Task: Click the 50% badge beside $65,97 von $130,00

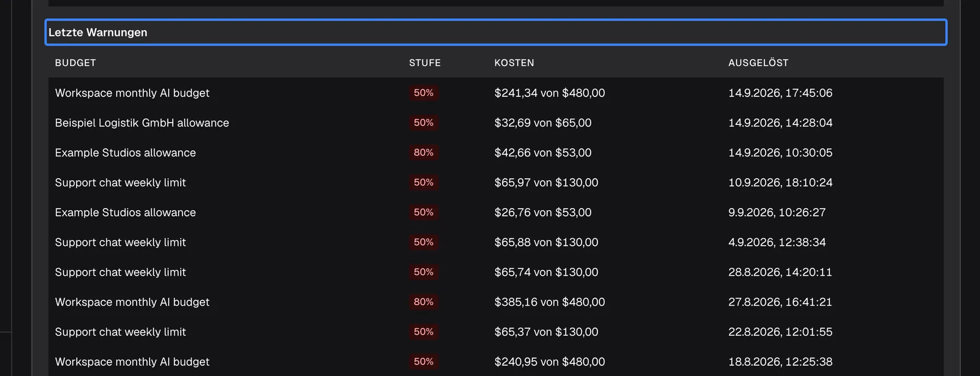Action: pyautogui.click(x=424, y=183)
